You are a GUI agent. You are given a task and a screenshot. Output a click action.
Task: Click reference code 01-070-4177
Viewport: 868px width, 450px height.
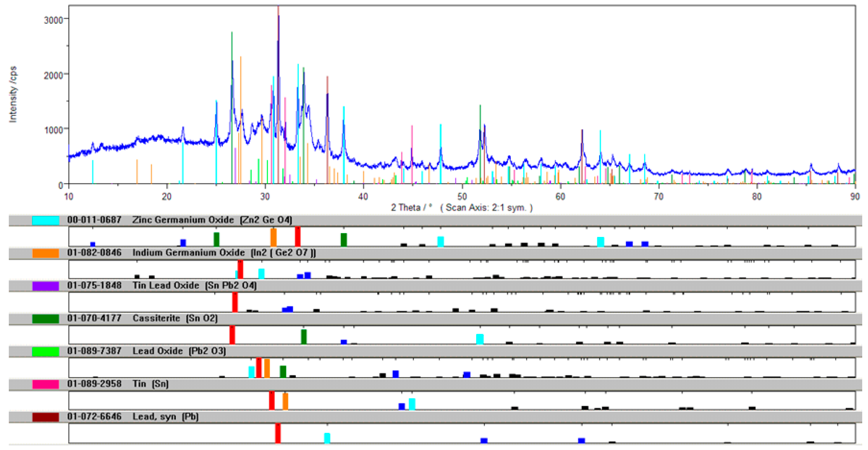[94, 318]
